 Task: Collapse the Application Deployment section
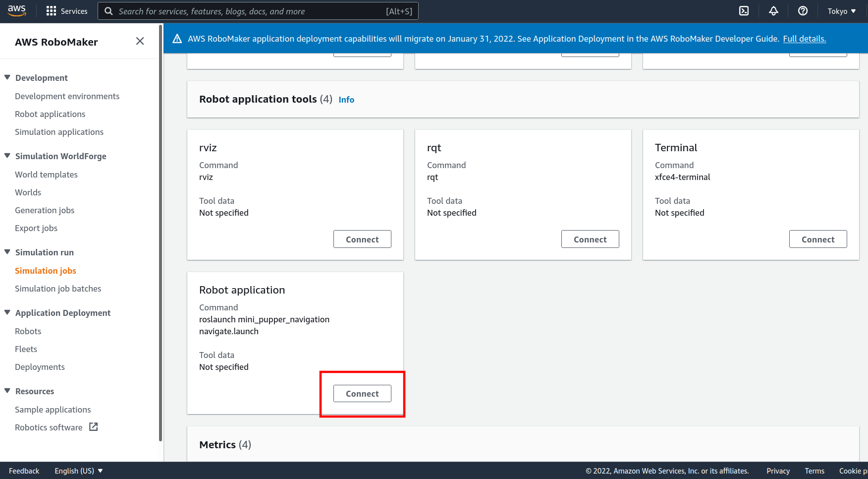click(x=7, y=312)
